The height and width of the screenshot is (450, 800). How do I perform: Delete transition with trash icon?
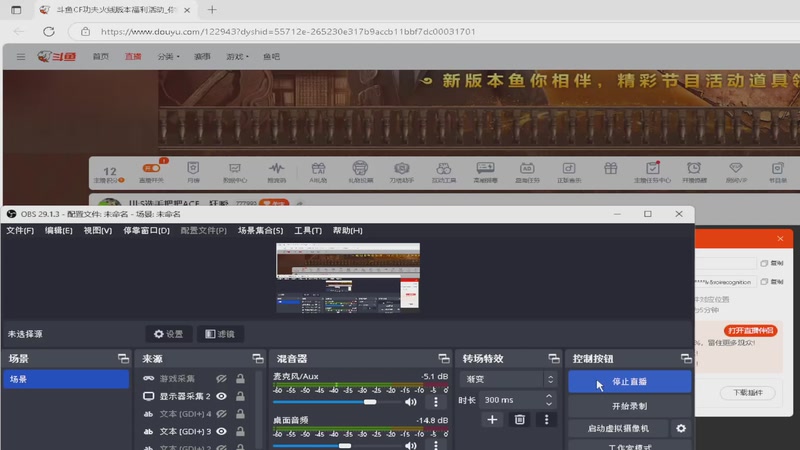pyautogui.click(x=519, y=419)
